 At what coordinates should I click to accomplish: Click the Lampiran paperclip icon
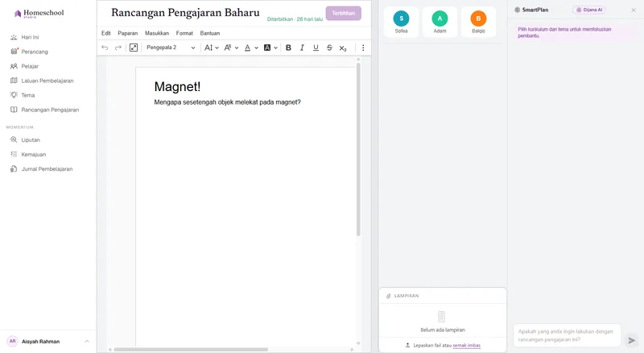(389, 296)
